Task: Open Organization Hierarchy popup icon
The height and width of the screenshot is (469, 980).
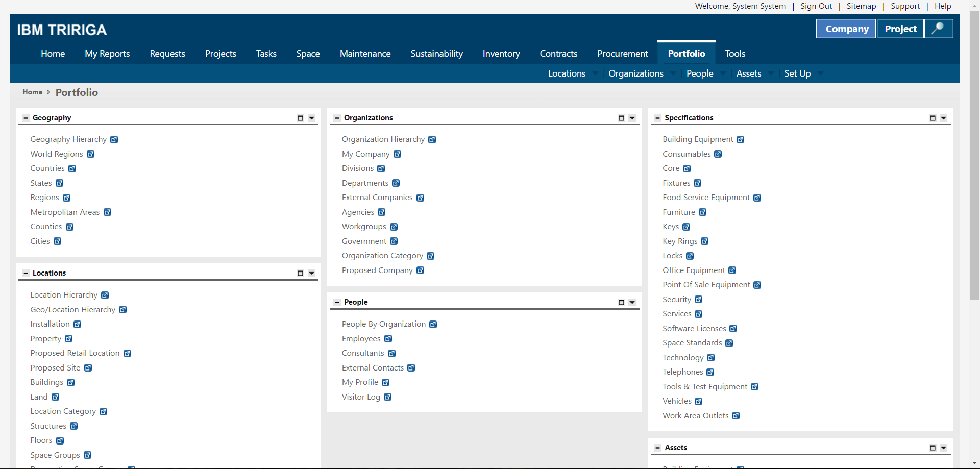Action: pos(432,140)
